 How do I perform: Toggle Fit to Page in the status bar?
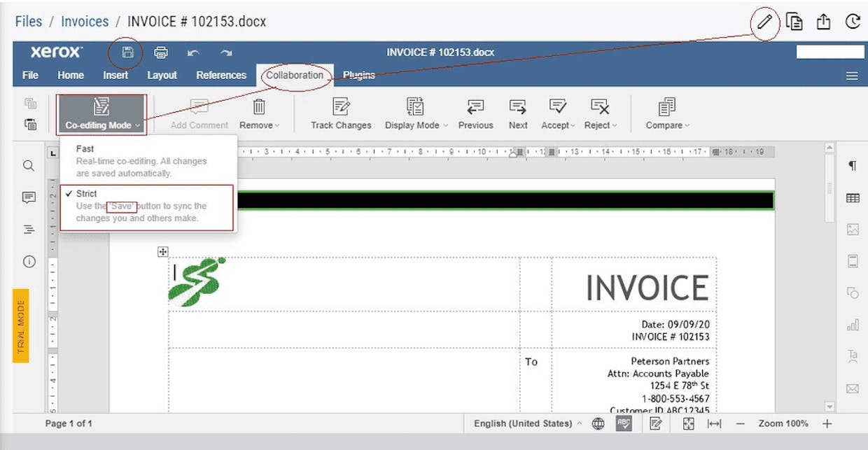(x=688, y=423)
